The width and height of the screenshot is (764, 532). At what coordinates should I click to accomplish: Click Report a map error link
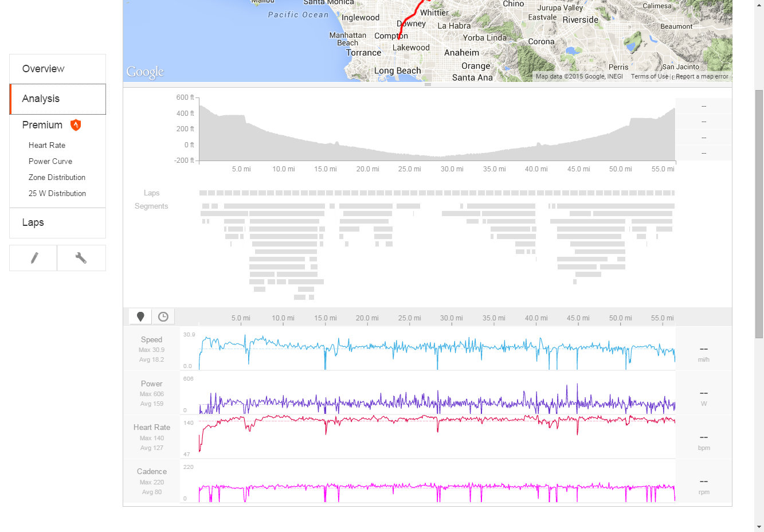(702, 76)
